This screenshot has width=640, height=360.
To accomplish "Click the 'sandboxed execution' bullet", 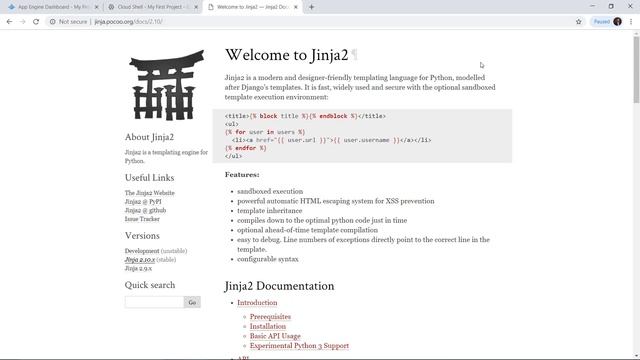I will 270,191.
